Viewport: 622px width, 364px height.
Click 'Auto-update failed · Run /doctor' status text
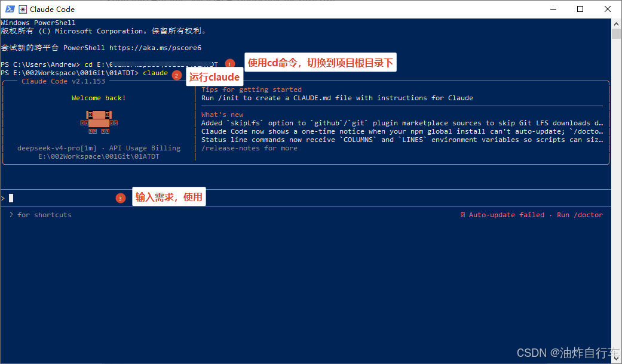pos(532,215)
